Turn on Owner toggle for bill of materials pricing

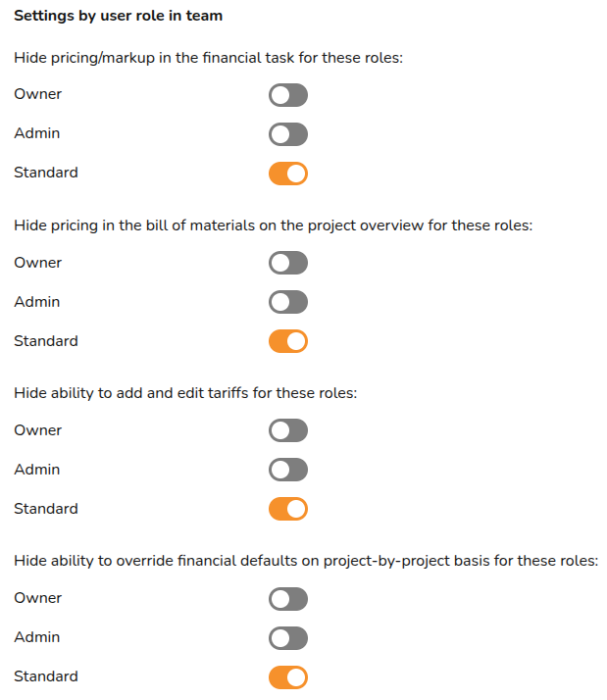click(288, 263)
